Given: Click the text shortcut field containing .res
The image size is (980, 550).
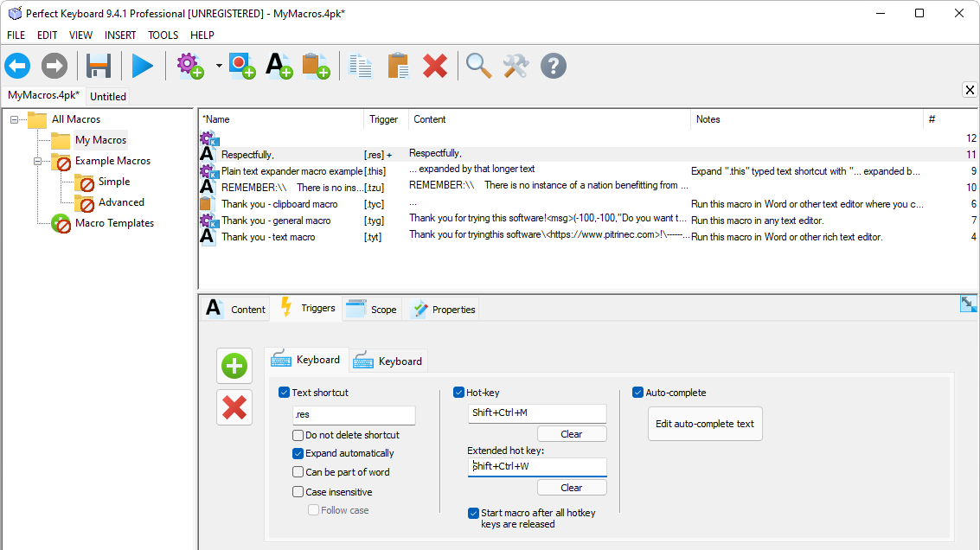Looking at the screenshot, I should coord(354,414).
